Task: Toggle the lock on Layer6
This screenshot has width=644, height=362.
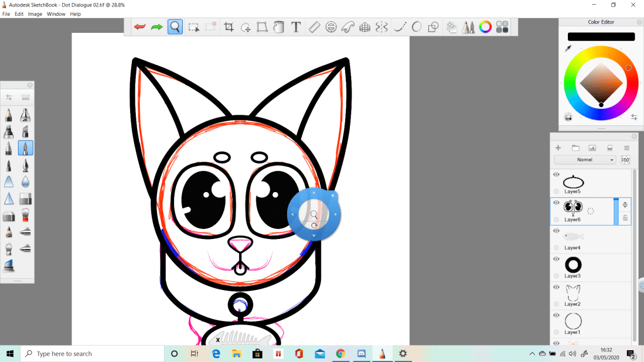Action: [625, 218]
